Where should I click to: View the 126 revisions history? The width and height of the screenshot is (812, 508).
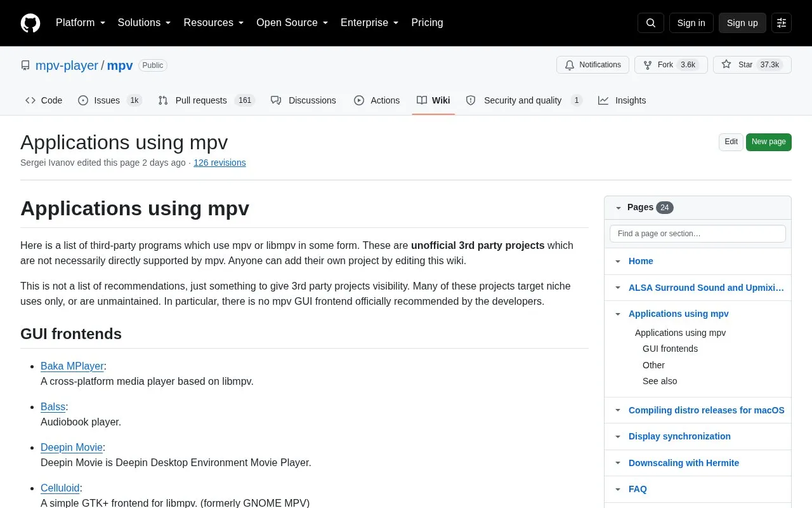click(x=219, y=163)
